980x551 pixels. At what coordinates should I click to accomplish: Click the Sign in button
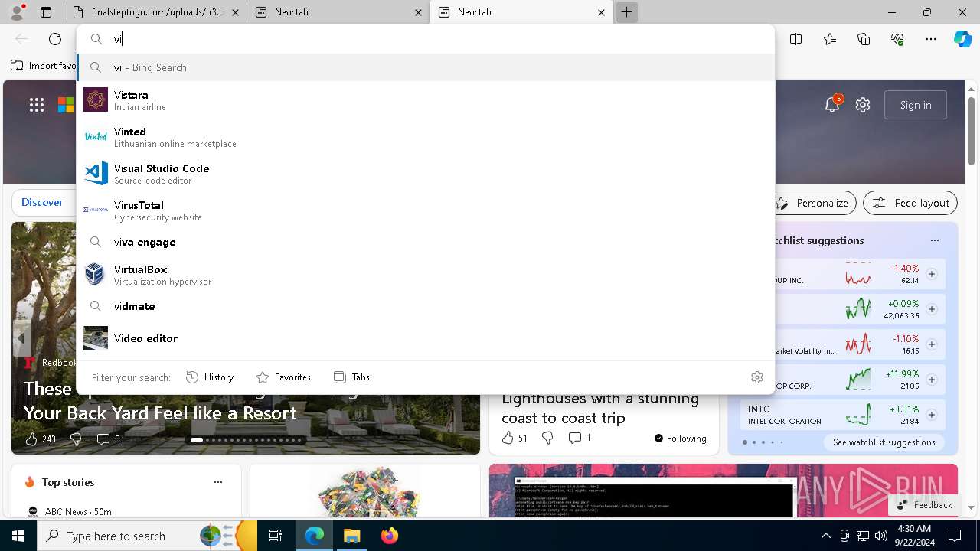[x=916, y=105]
